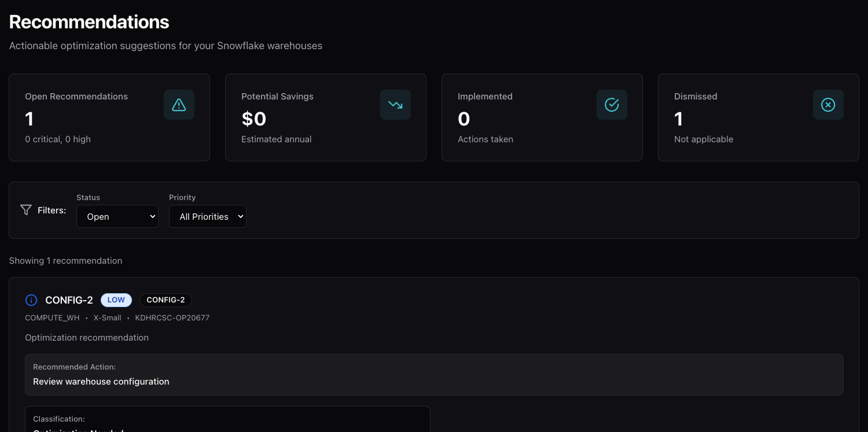Click the COMPUTE_WH warehouse name
The width and height of the screenshot is (868, 432).
[52, 318]
